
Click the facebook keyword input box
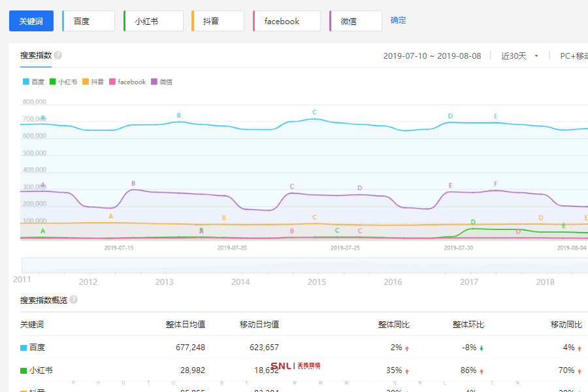[x=286, y=21]
